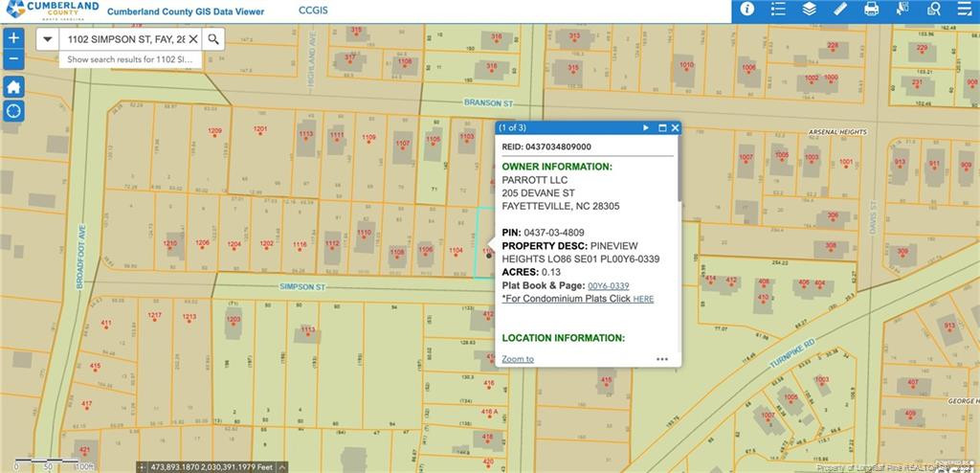Screen dimensions: 980x473
Task: Open the Legend list widget
Action: tap(778, 10)
